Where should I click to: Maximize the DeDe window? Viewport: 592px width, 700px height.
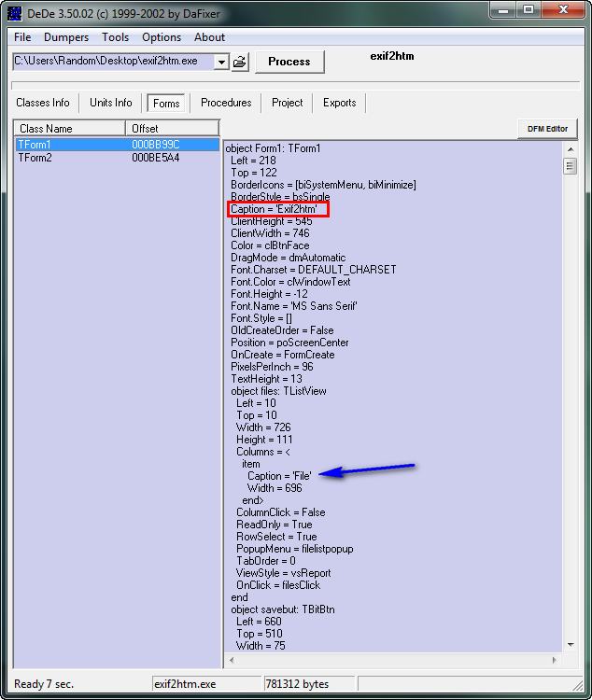pyautogui.click(x=529, y=10)
